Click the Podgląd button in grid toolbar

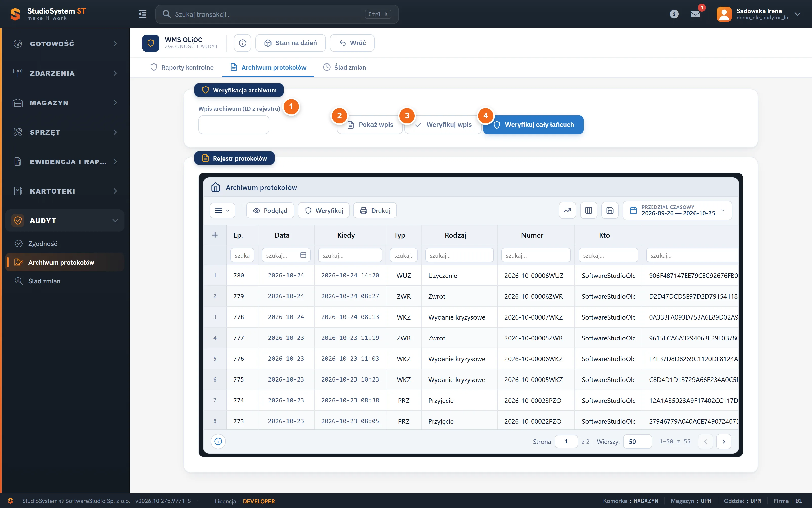point(270,211)
